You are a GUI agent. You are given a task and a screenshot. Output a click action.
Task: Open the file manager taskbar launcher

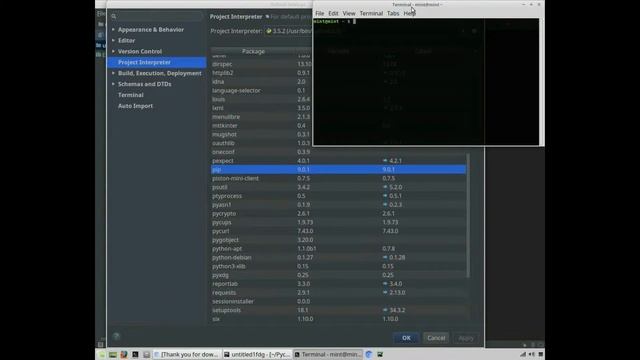(146, 355)
